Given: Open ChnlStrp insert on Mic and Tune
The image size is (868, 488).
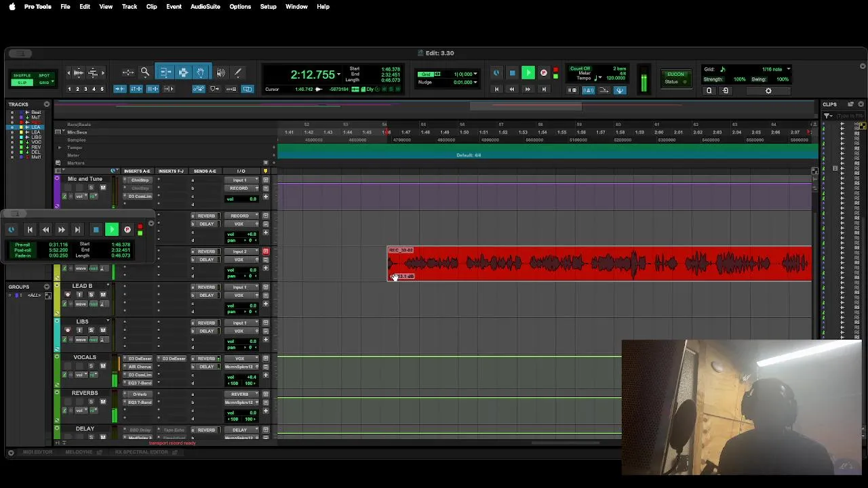Looking at the screenshot, I should pyautogui.click(x=140, y=180).
